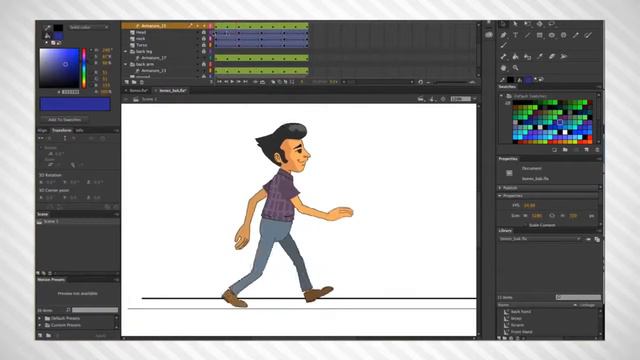
Task: Collapse the Default Swatches folder
Action: click(502, 96)
